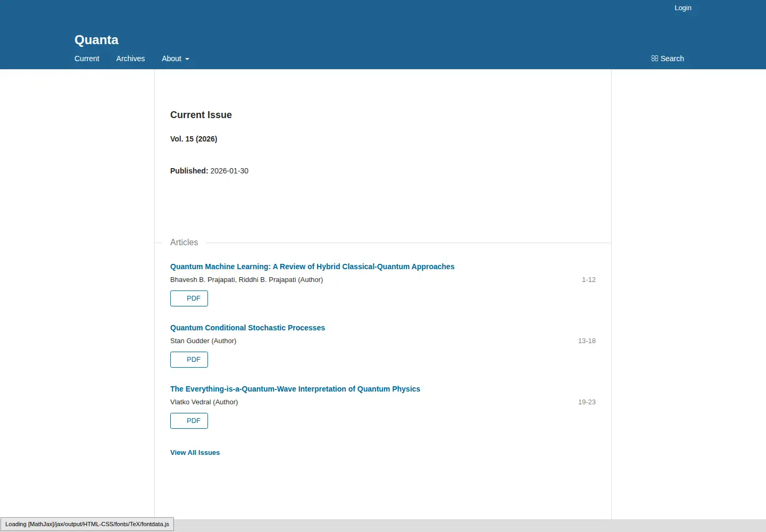The image size is (766, 532).
Task: Click the Login link
Action: tap(683, 8)
